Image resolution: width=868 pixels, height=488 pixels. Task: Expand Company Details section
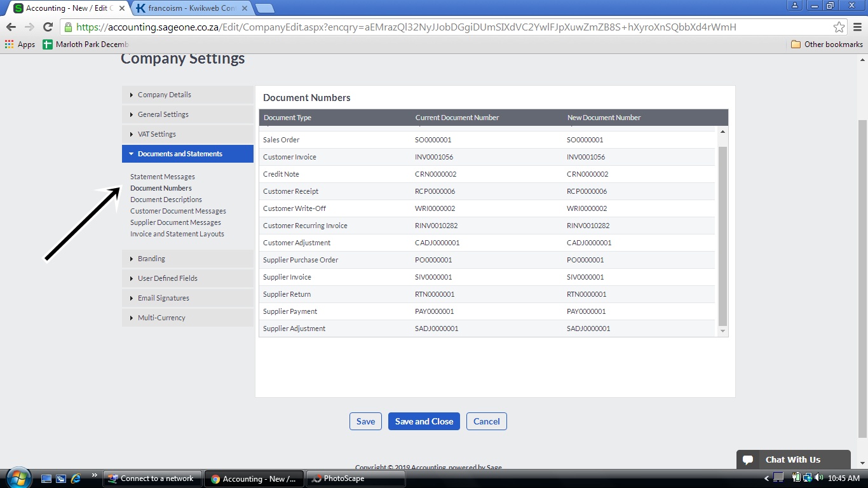point(187,95)
